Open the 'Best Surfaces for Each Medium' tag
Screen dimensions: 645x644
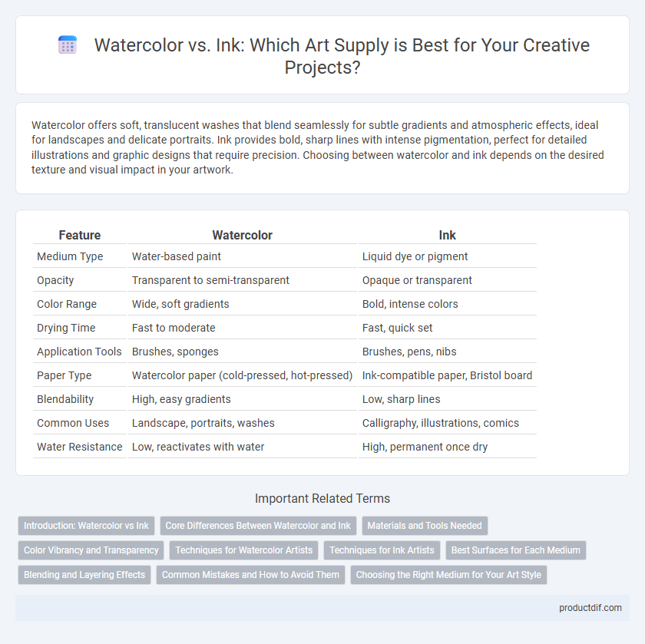(x=516, y=550)
